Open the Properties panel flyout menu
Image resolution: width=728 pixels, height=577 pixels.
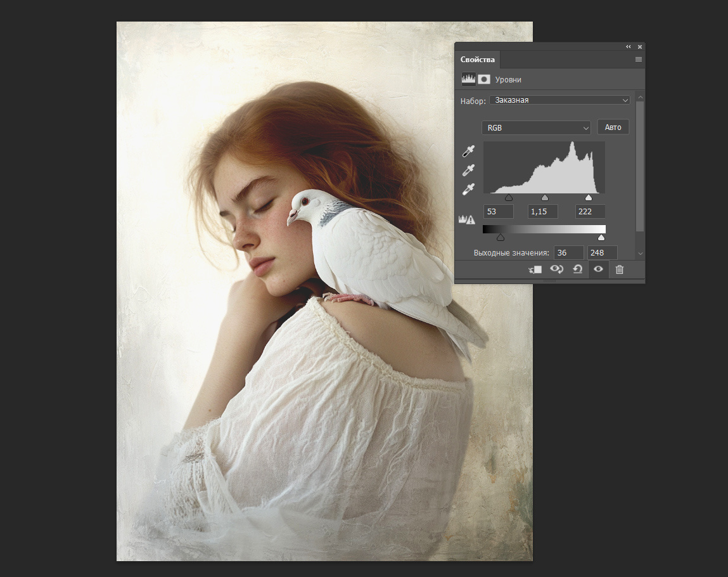pyautogui.click(x=639, y=59)
